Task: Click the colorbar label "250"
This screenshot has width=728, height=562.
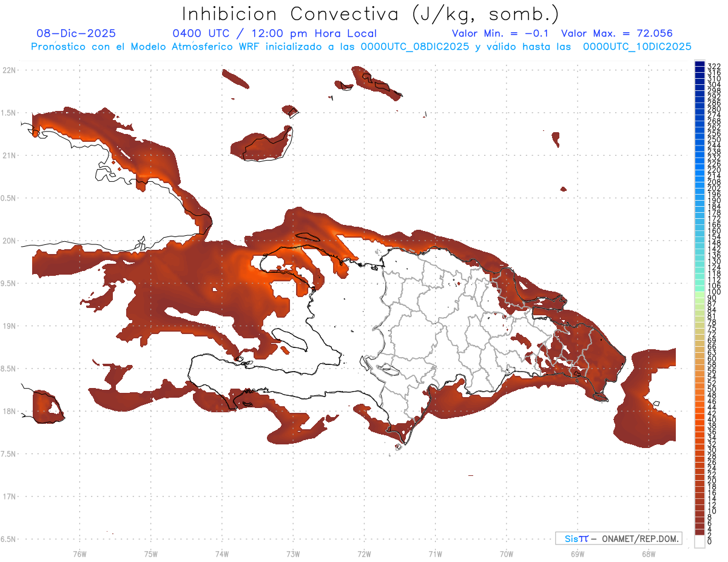Action: click(x=714, y=139)
